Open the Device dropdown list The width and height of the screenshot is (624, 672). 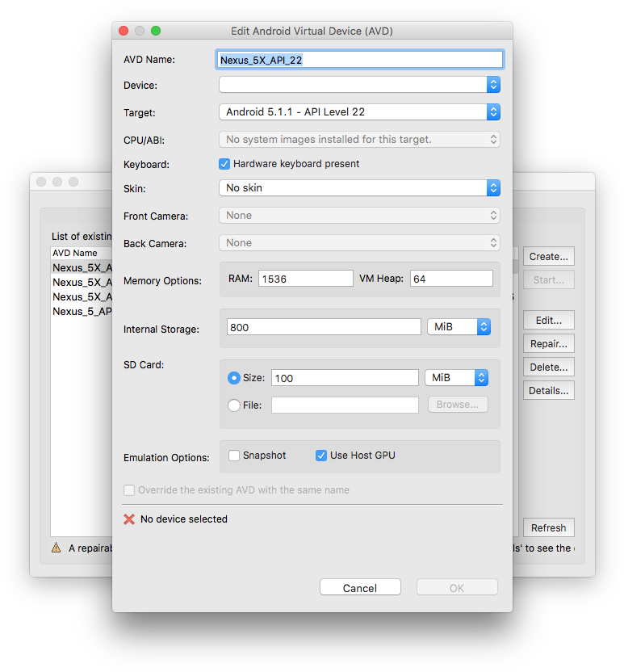(359, 85)
